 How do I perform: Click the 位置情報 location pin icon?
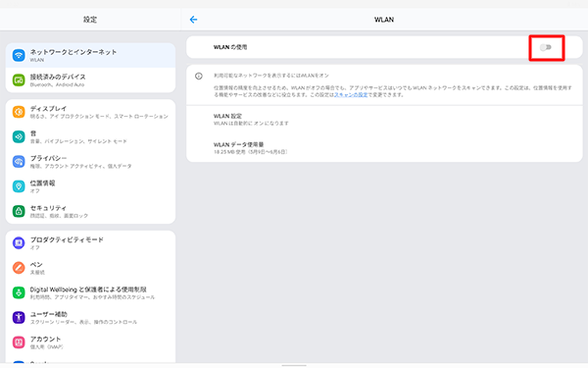(x=19, y=186)
